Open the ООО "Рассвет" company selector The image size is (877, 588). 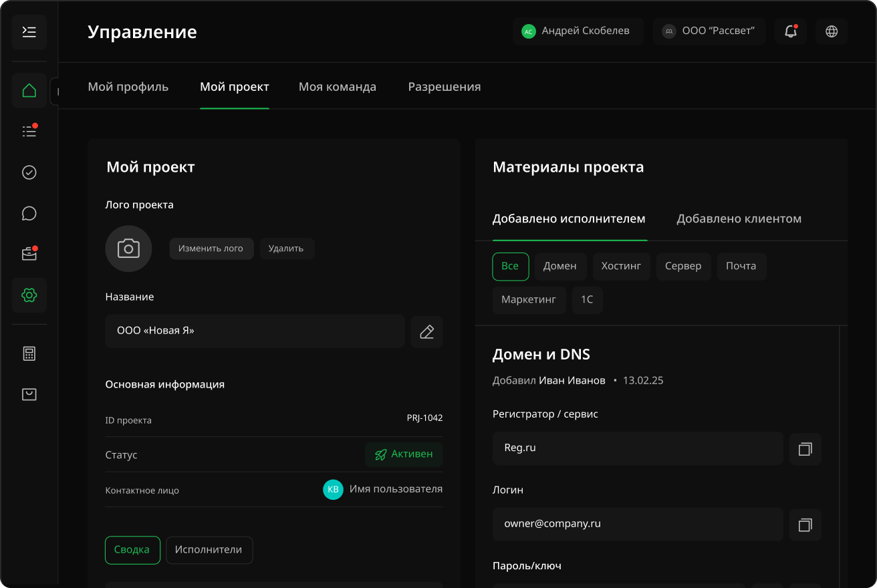709,31
